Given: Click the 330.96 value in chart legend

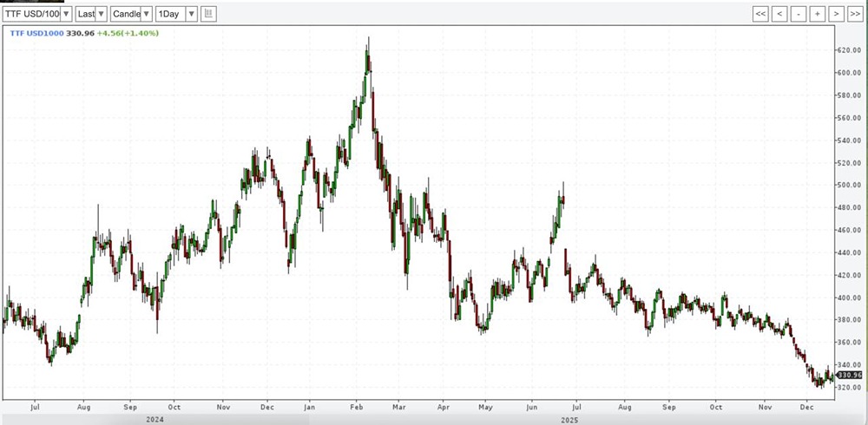Looking at the screenshot, I should coord(80,33).
